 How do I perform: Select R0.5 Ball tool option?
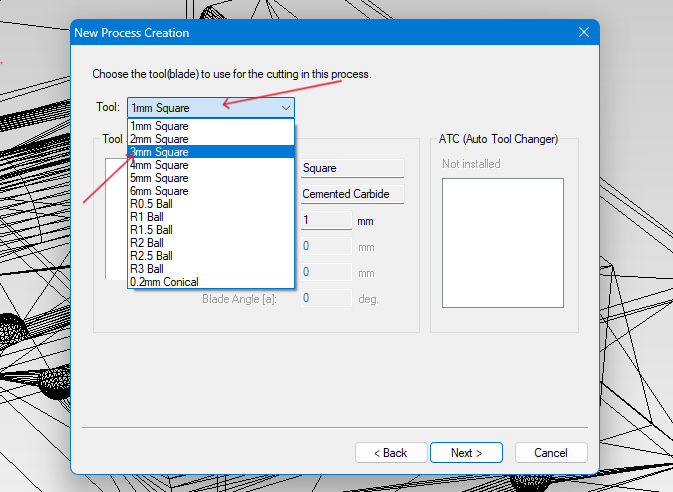tap(211, 204)
